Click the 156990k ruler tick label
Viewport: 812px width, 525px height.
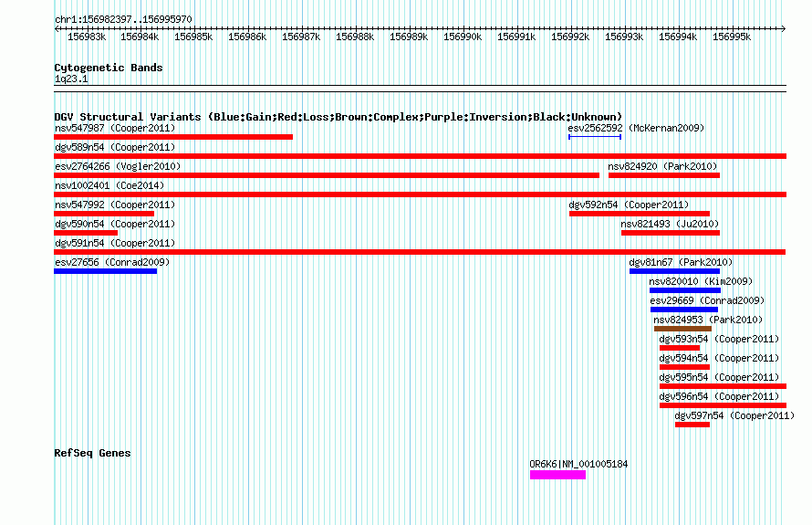463,37
